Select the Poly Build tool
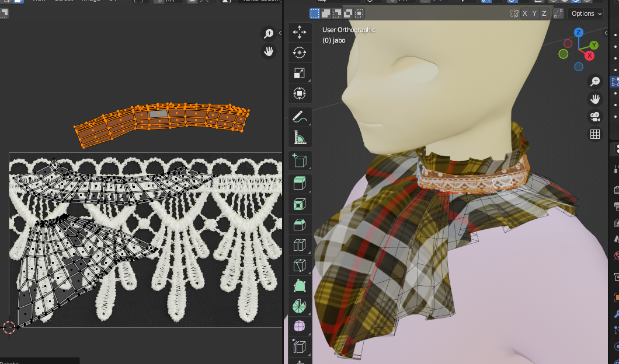The height and width of the screenshot is (364, 619). click(300, 286)
